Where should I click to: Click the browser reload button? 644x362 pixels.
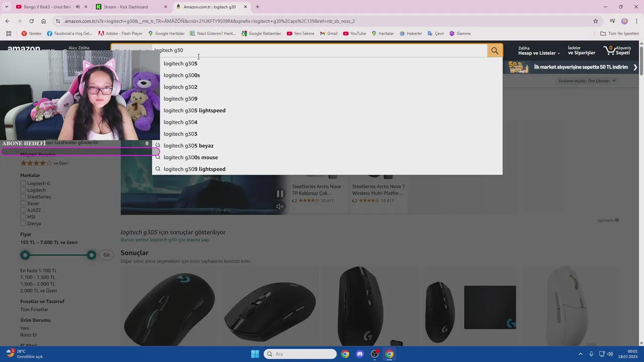point(31,21)
